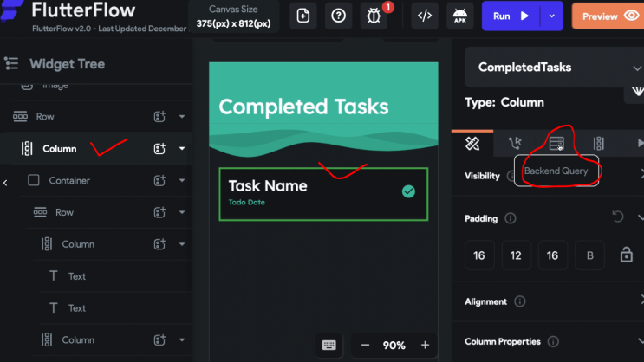Viewport: 644px width, 362px height.
Task: Toggle the padding lock icon
Action: [x=627, y=255]
